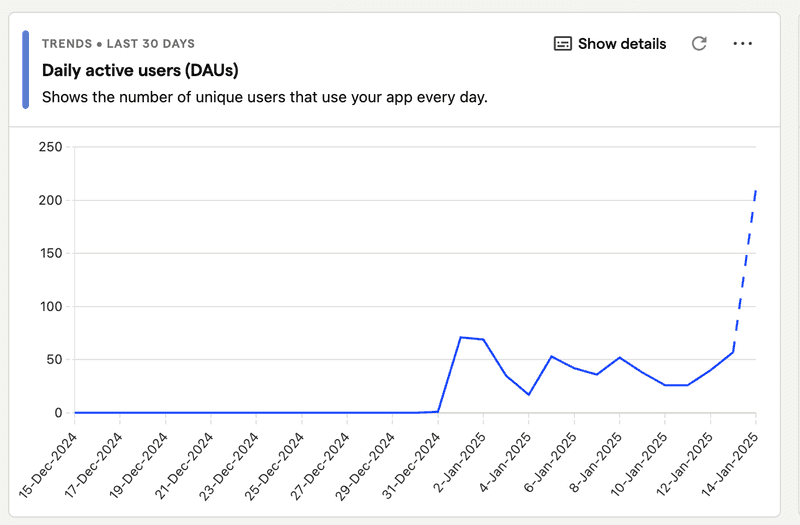
Task: Click the line's data point at 8-Jan-2025
Action: click(620, 357)
